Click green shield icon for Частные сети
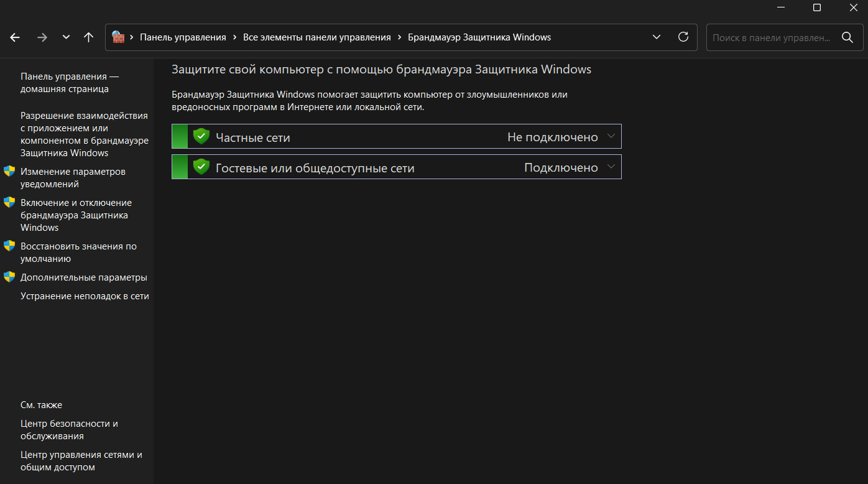 click(x=201, y=136)
